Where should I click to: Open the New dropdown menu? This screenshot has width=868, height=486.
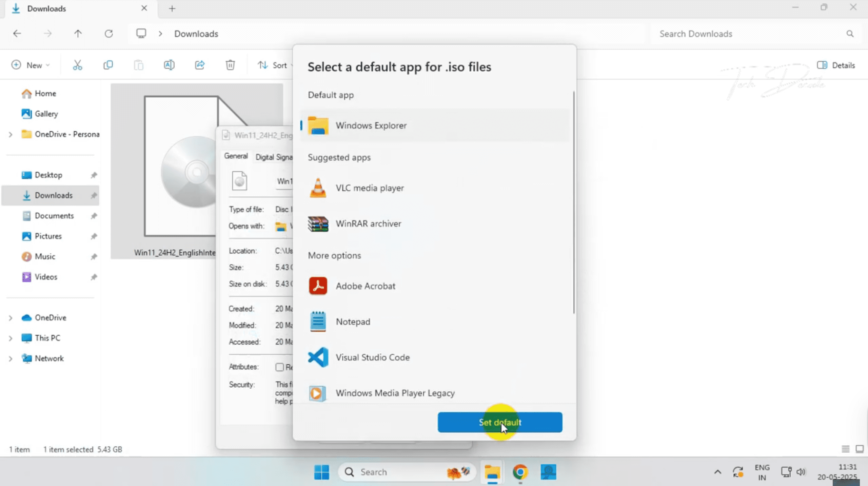(x=31, y=65)
